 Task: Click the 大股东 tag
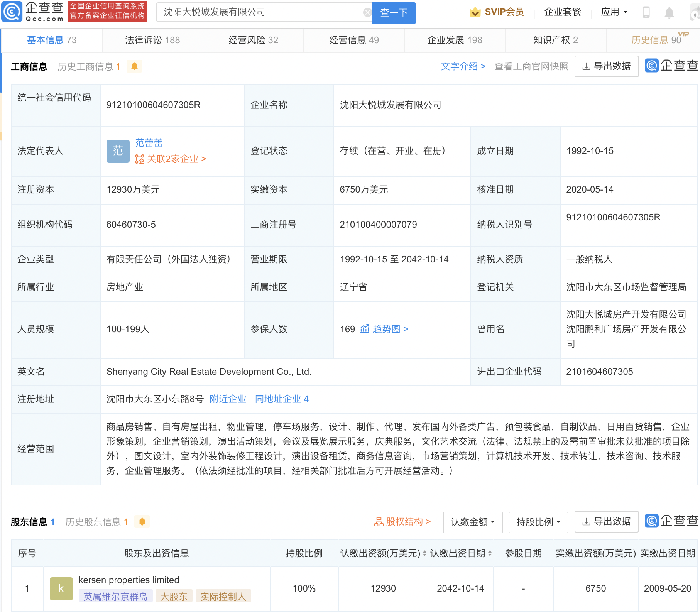[x=174, y=597]
